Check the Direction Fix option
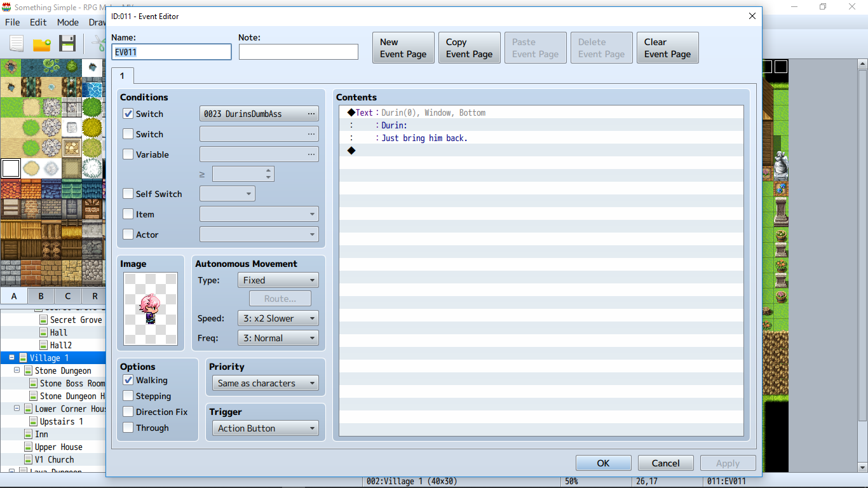Screen dimensions: 868x488 click(x=128, y=412)
